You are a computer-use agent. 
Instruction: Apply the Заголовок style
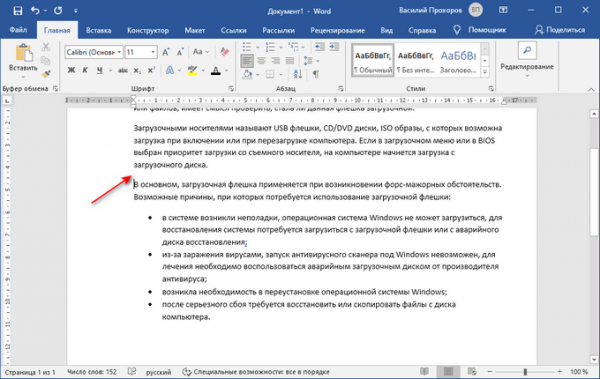coord(458,61)
